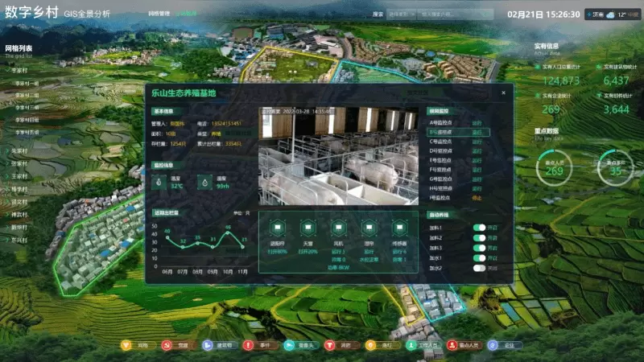Click the 风机 fan device icon
The width and height of the screenshot is (644, 362).
pos(338,228)
